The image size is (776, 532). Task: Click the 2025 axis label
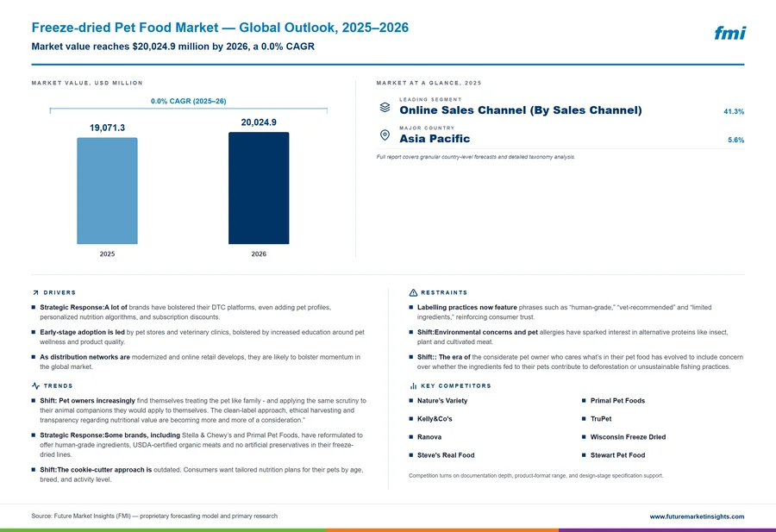pyautogui.click(x=107, y=253)
